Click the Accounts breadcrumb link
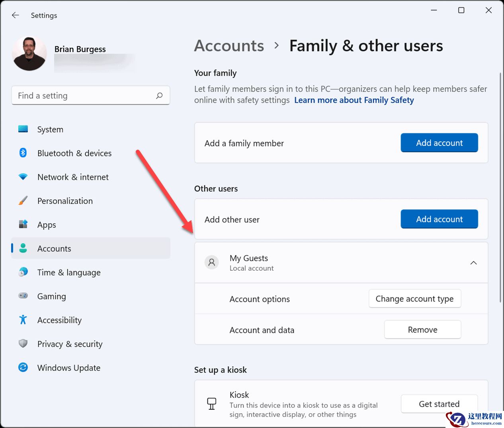504x428 pixels. click(x=229, y=46)
